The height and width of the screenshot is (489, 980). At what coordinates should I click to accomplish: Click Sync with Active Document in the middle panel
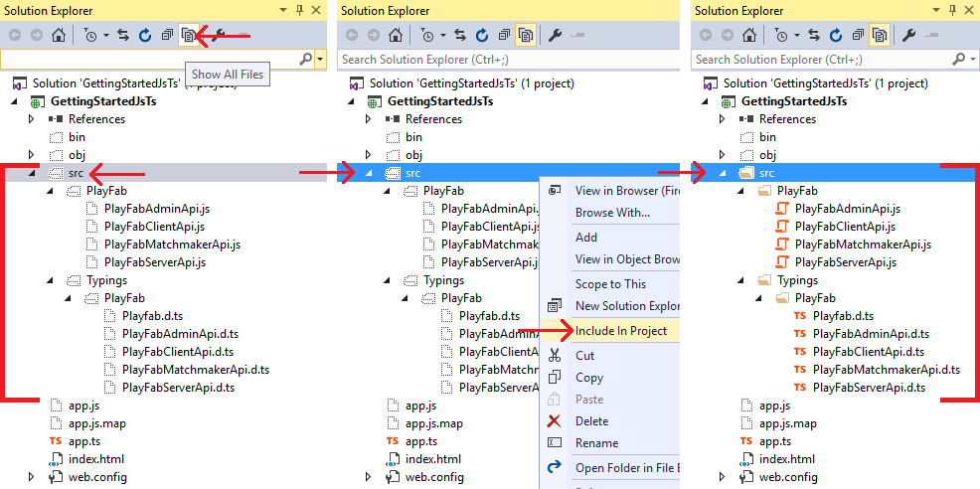(460, 36)
